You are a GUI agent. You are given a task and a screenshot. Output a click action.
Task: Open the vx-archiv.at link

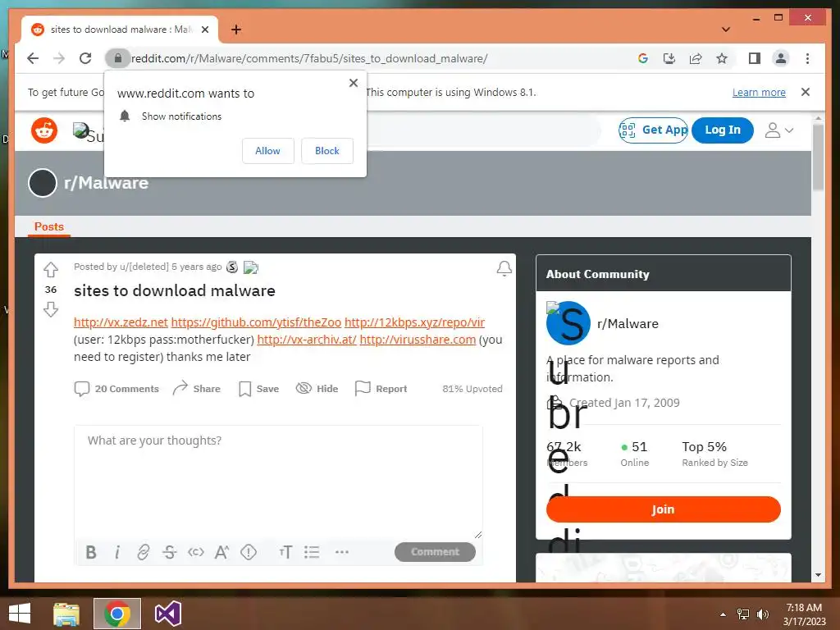point(307,340)
